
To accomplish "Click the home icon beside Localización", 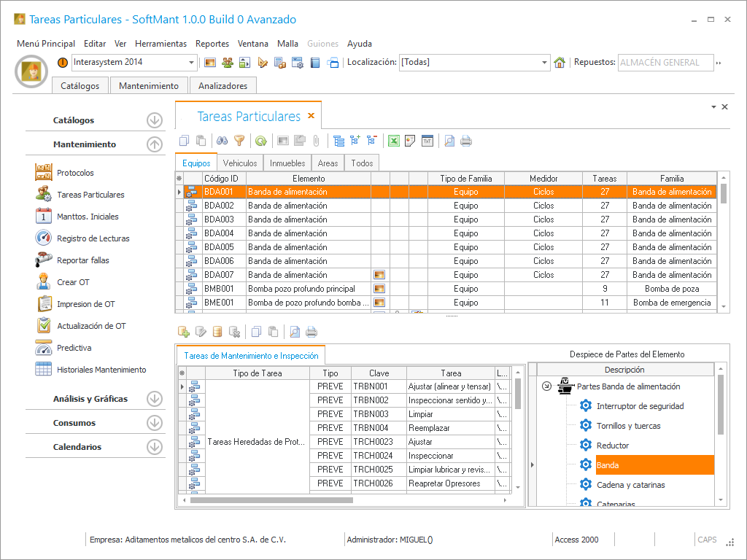I will pos(560,63).
